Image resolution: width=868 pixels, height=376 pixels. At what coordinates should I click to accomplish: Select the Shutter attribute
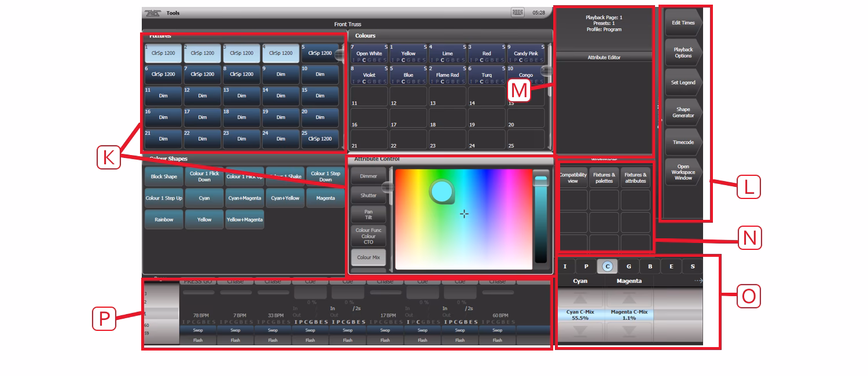click(x=369, y=194)
